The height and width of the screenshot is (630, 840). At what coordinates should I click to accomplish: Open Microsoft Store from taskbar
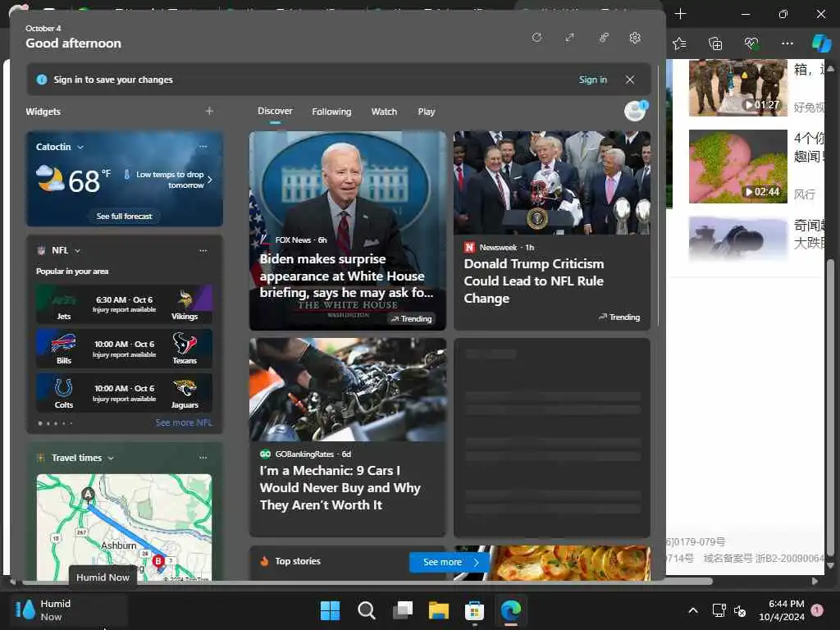pyautogui.click(x=475, y=610)
